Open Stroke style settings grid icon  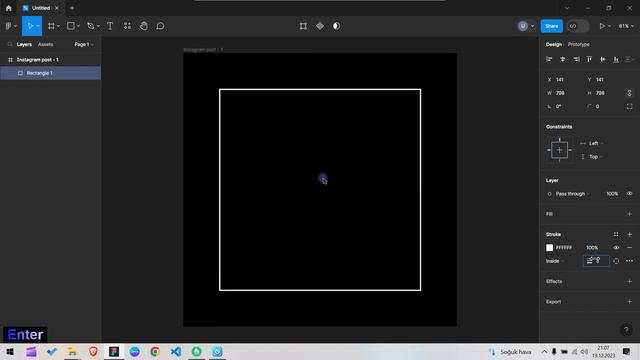[x=616, y=234]
